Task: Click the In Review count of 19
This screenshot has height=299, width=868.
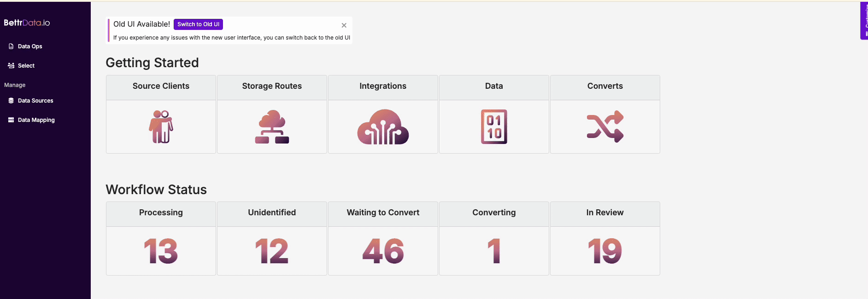Action: click(605, 251)
